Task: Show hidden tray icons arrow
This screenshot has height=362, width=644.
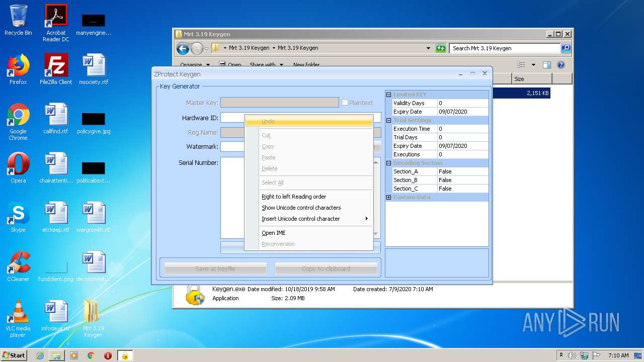Action: click(x=561, y=355)
